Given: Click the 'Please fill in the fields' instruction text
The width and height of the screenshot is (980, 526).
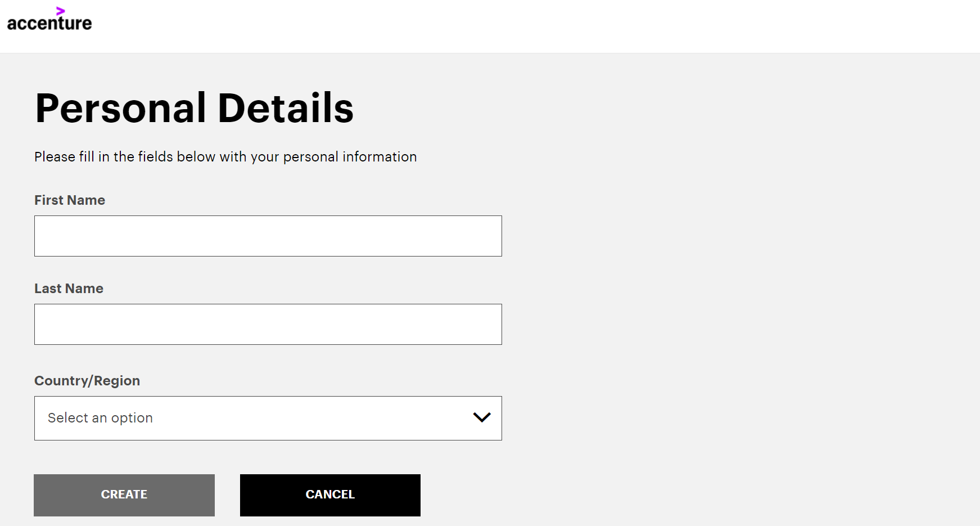Looking at the screenshot, I should tap(225, 157).
